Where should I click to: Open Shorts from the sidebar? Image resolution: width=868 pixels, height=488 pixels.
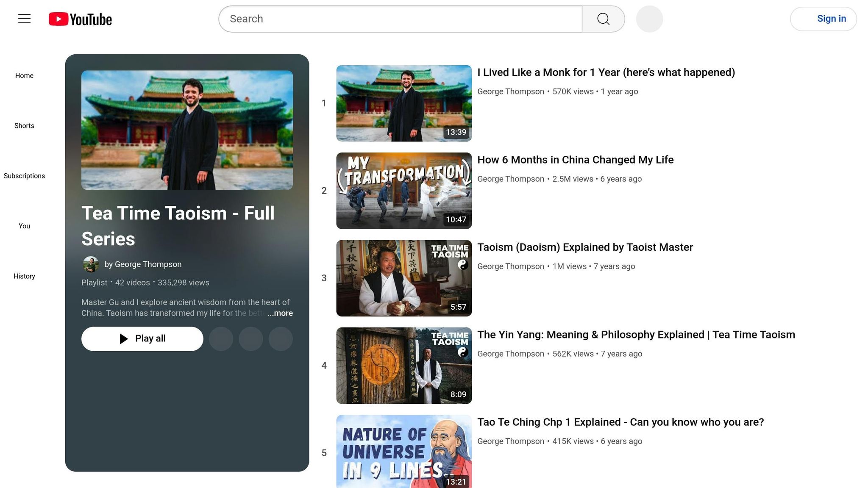24,126
